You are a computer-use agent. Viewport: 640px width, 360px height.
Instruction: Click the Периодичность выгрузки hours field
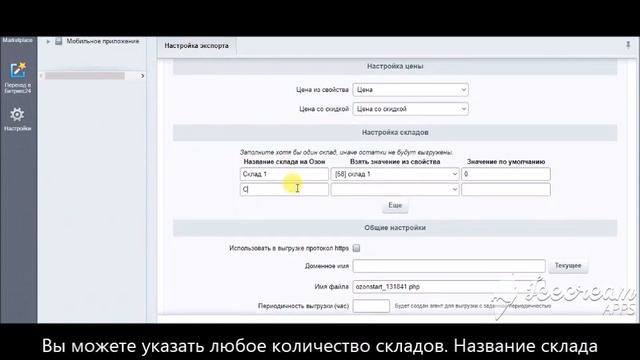[371, 306]
